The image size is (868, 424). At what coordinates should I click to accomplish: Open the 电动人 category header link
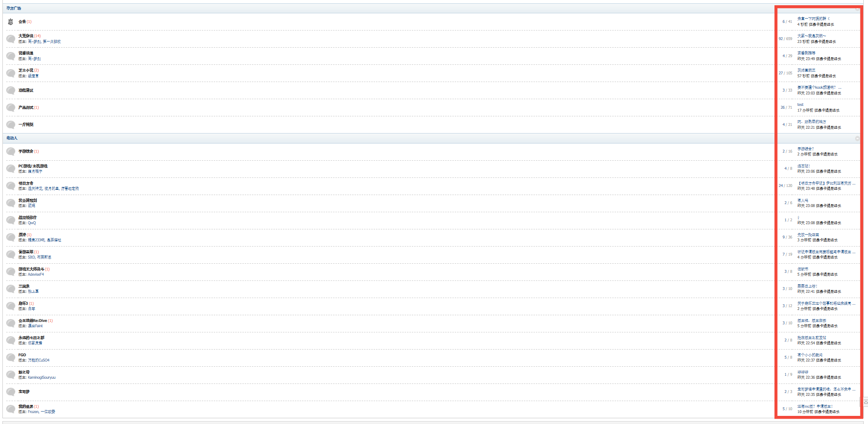pos(12,138)
